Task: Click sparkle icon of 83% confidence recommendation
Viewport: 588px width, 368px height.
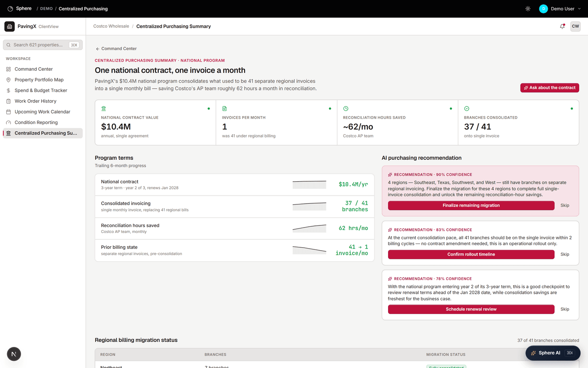Action: [390, 230]
